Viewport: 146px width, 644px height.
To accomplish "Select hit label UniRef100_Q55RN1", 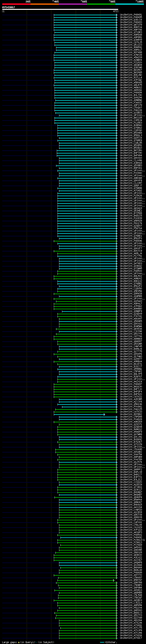I will click(x=131, y=369).
